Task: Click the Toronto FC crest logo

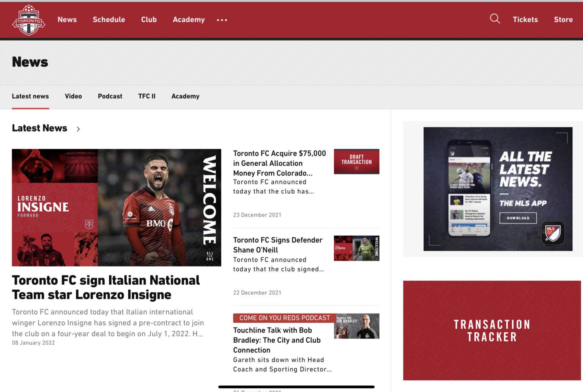Action: [x=29, y=20]
